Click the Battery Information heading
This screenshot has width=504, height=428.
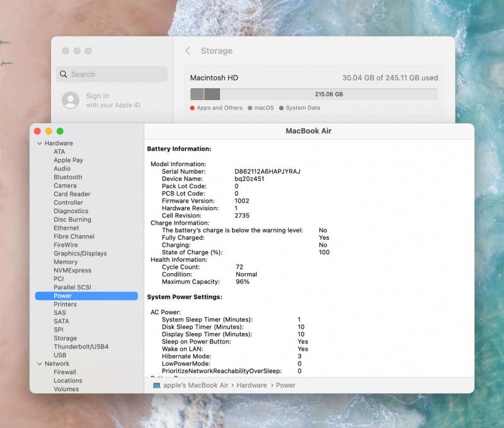pos(179,149)
